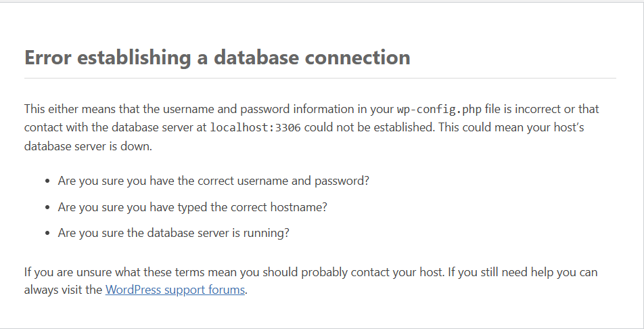644x329 pixels.
Task: Click bullet dot before the hostname question
Action: pyautogui.click(x=48, y=207)
